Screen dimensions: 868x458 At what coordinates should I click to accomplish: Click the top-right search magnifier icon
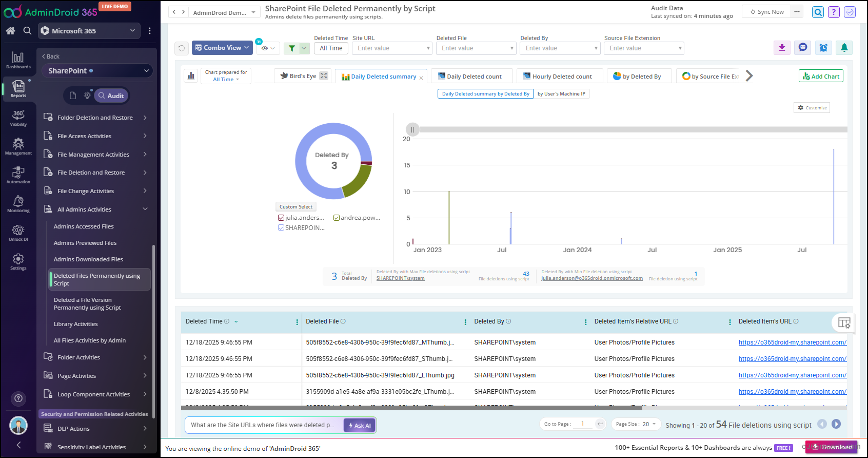point(818,12)
